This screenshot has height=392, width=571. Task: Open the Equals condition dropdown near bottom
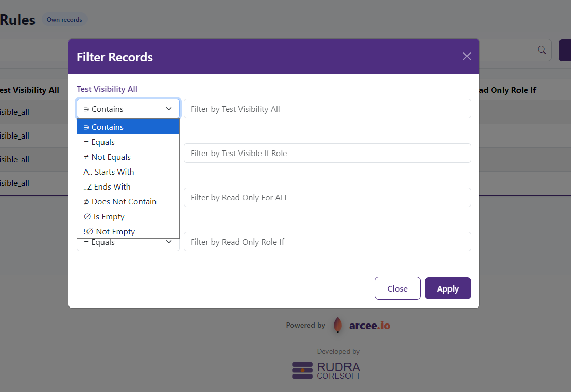click(128, 242)
